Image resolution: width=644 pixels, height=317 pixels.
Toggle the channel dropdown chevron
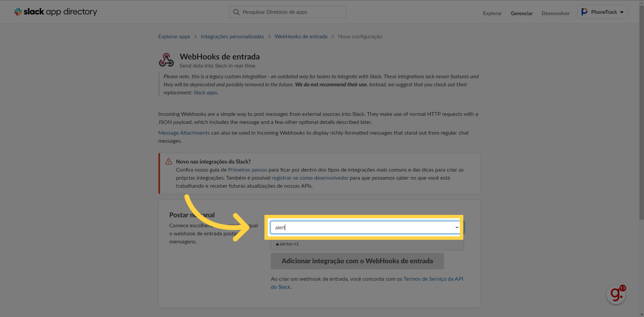[457, 227]
